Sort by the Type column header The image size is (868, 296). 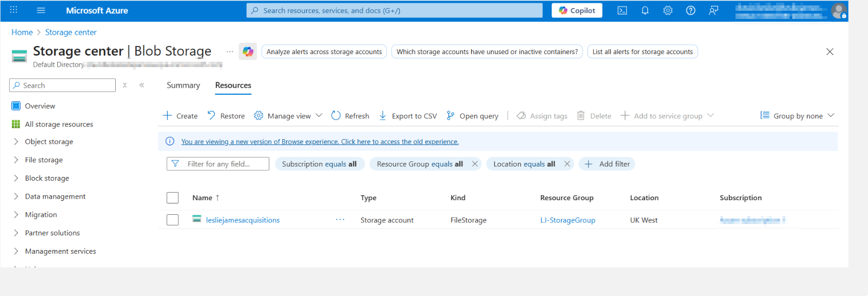click(368, 198)
